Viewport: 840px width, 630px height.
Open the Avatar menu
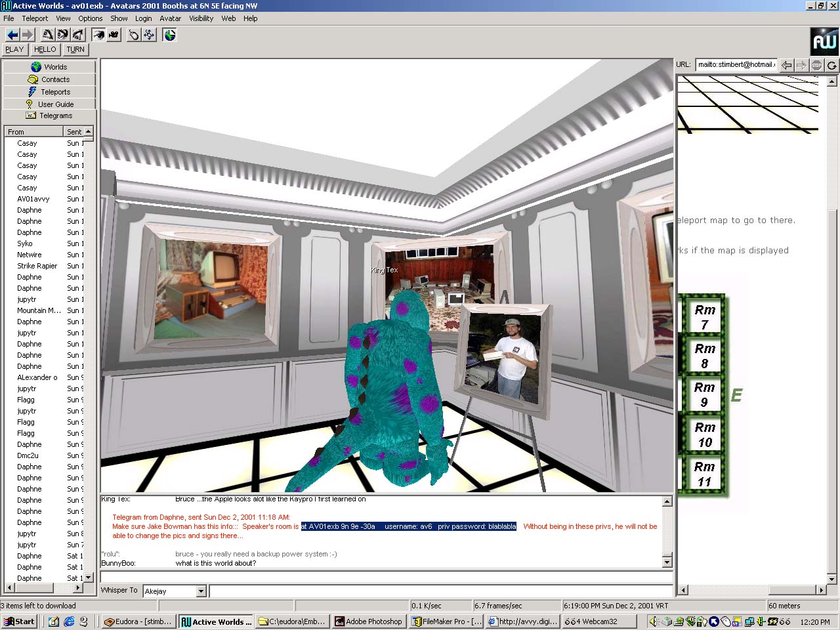170,18
